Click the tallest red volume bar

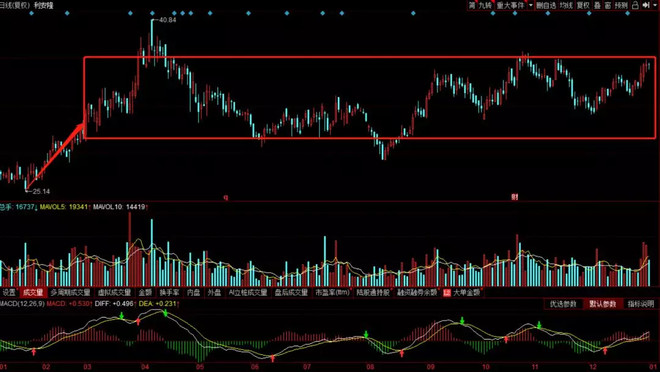click(130, 249)
